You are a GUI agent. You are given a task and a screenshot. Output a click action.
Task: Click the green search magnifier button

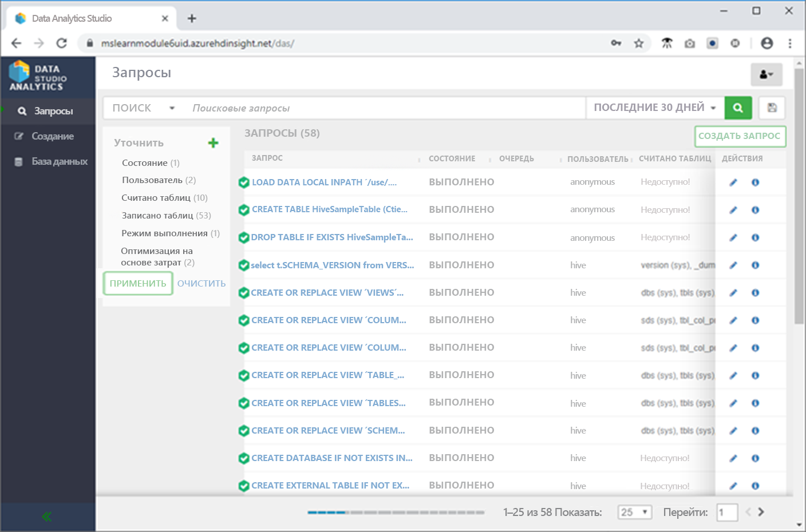pyautogui.click(x=738, y=108)
